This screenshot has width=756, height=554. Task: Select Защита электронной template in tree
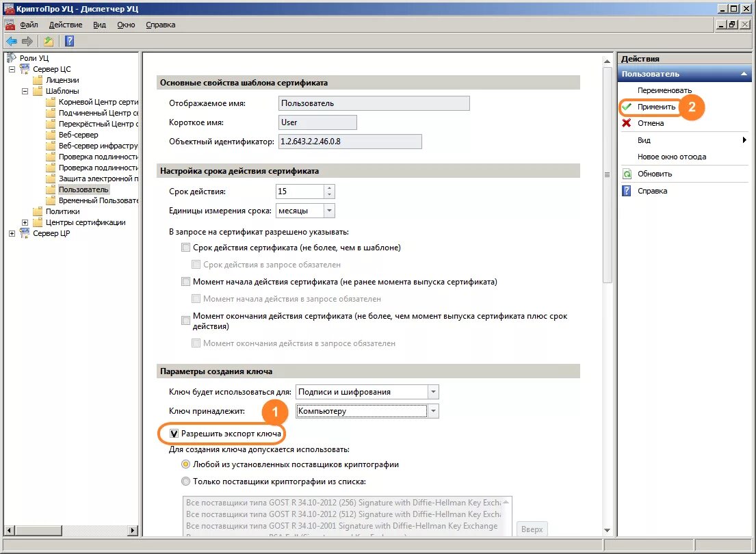tap(99, 179)
